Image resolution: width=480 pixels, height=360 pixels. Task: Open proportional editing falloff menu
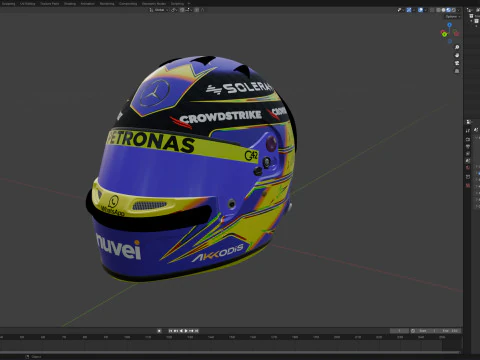[x=203, y=10]
